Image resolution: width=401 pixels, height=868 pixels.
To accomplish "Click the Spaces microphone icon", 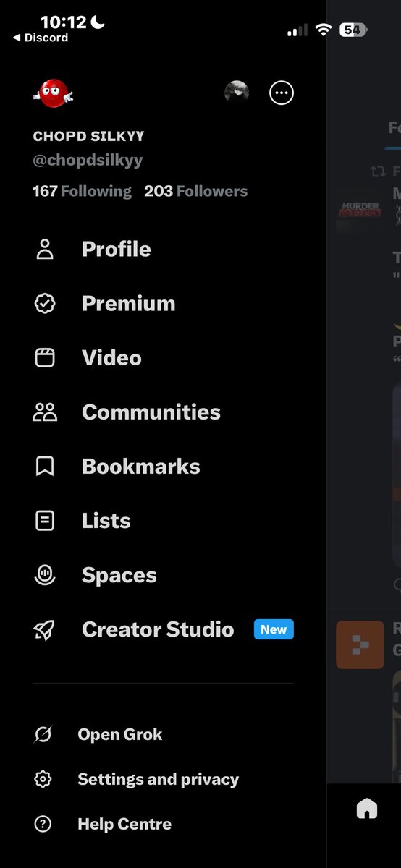I will [x=45, y=575].
